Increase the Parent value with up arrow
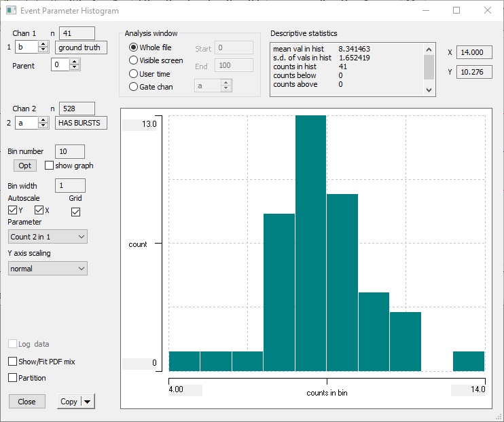This screenshot has height=422, width=504. pos(74,62)
